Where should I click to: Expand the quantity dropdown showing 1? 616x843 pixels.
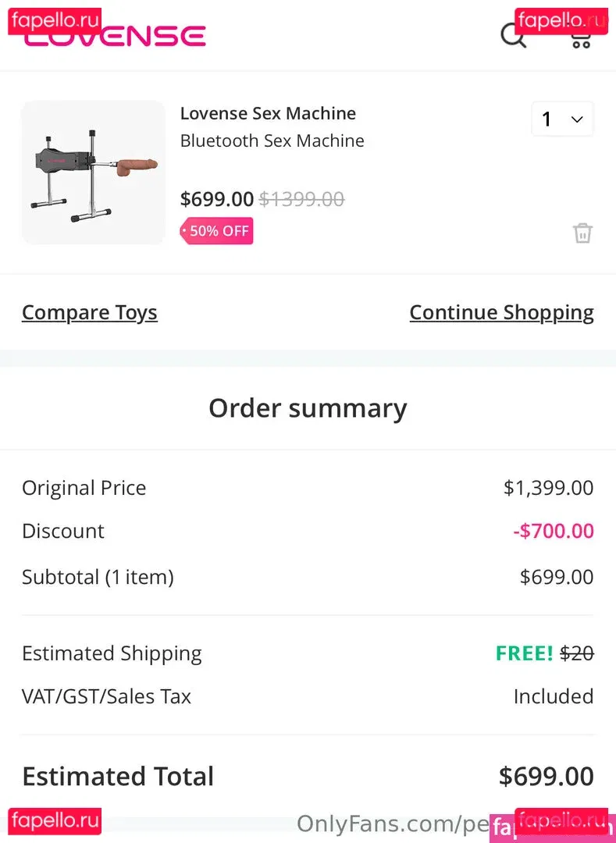(x=562, y=119)
